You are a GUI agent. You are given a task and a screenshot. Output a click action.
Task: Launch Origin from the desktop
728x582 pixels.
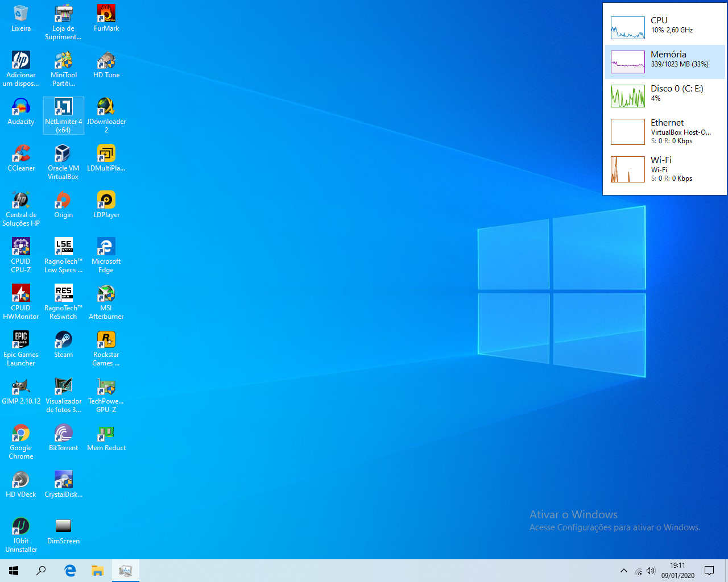[63, 205]
